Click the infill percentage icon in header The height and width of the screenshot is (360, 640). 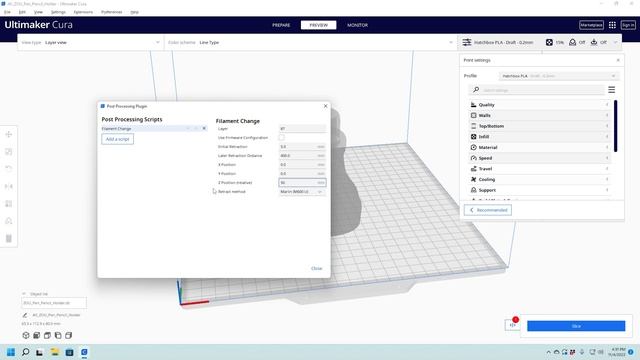(549, 42)
